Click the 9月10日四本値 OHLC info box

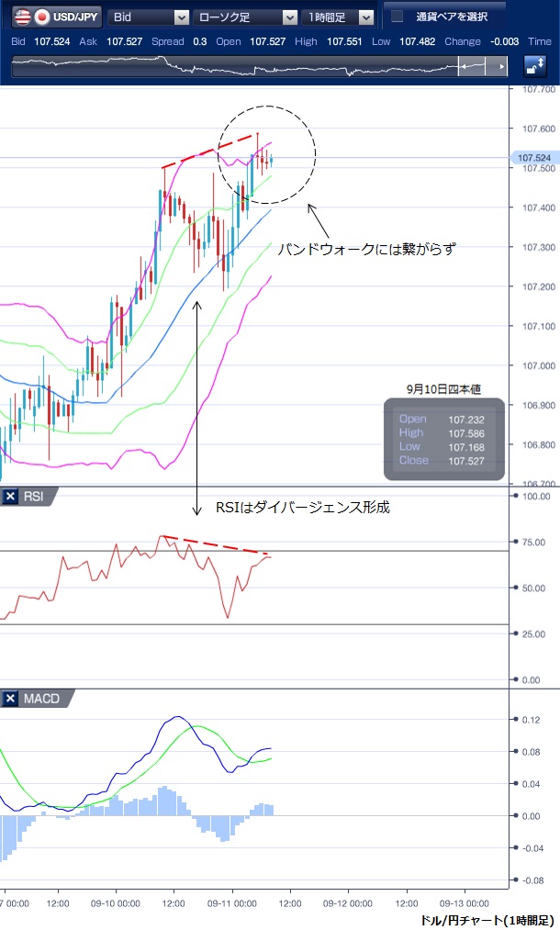pyautogui.click(x=444, y=439)
